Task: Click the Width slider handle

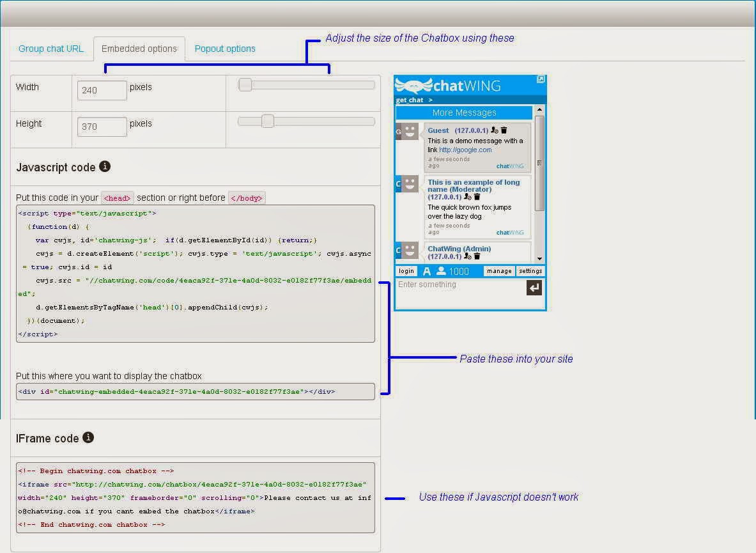Action: 245,85
